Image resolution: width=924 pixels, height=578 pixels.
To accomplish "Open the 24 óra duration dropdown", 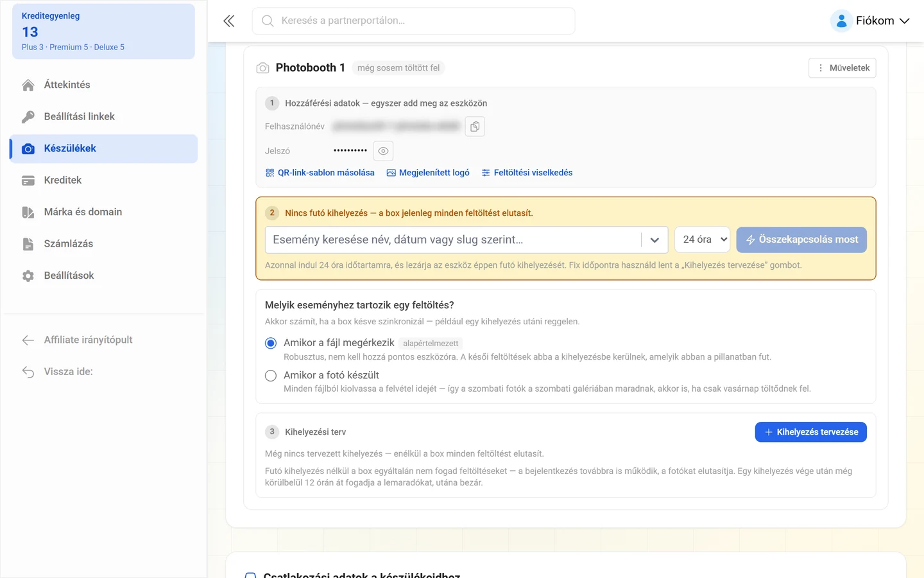I will (702, 240).
